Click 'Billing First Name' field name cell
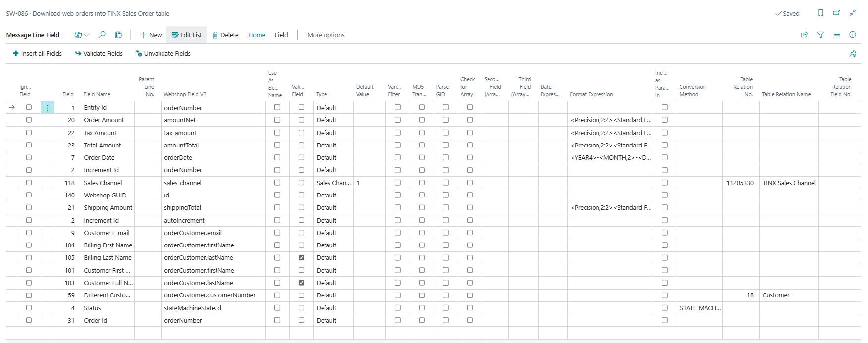Viewport: 868px width, 343px height. pyautogui.click(x=108, y=245)
